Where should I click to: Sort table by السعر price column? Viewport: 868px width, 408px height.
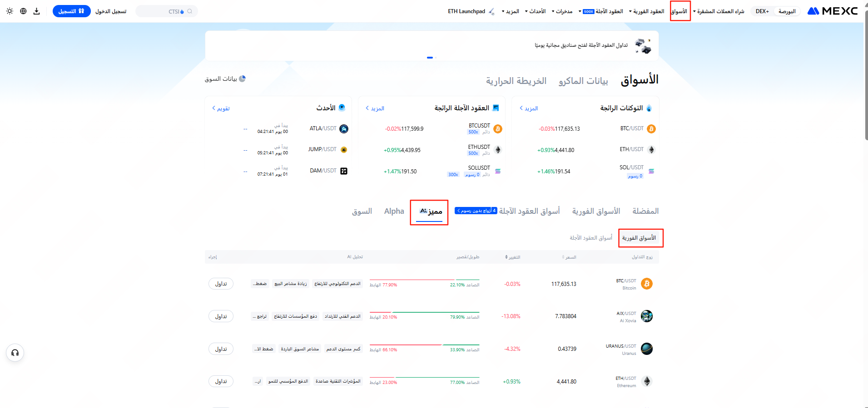pyautogui.click(x=569, y=257)
